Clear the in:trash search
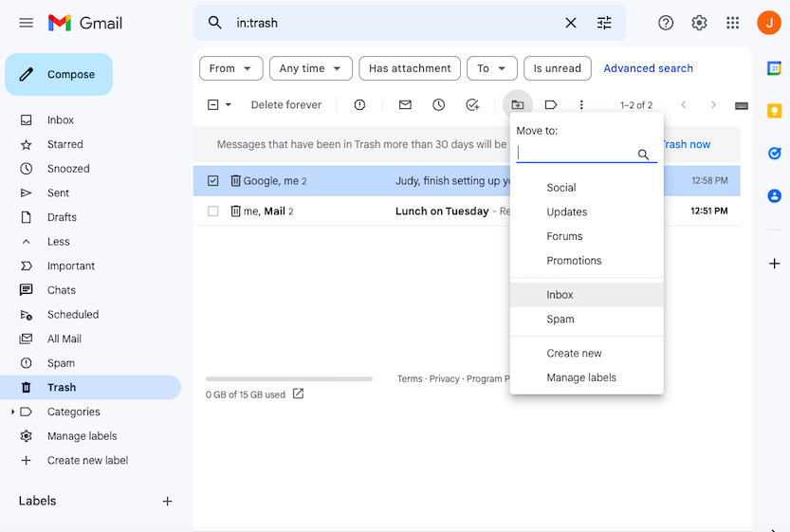 tap(570, 23)
